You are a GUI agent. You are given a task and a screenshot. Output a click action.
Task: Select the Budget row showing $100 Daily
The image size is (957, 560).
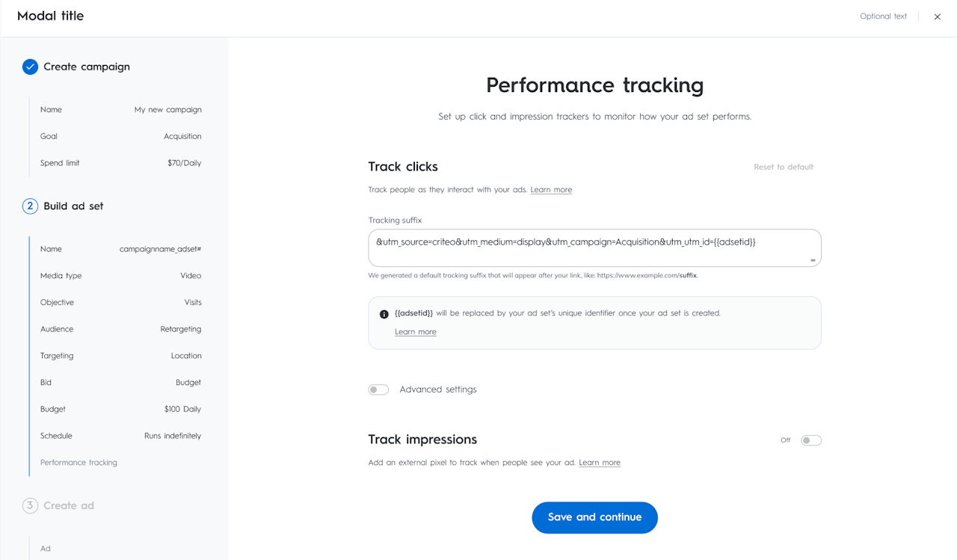120,410
